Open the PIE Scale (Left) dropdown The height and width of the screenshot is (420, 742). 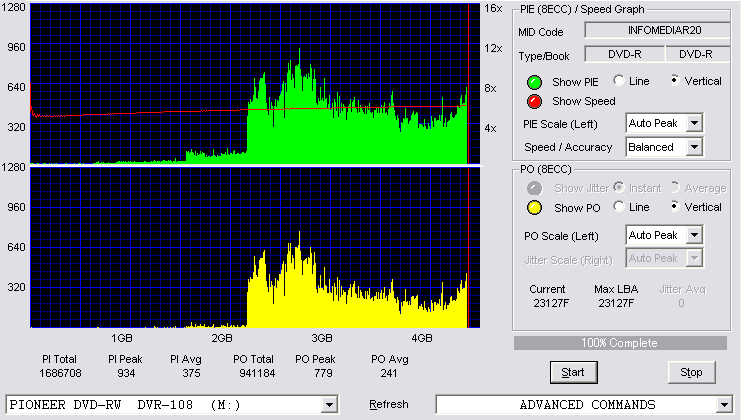694,123
